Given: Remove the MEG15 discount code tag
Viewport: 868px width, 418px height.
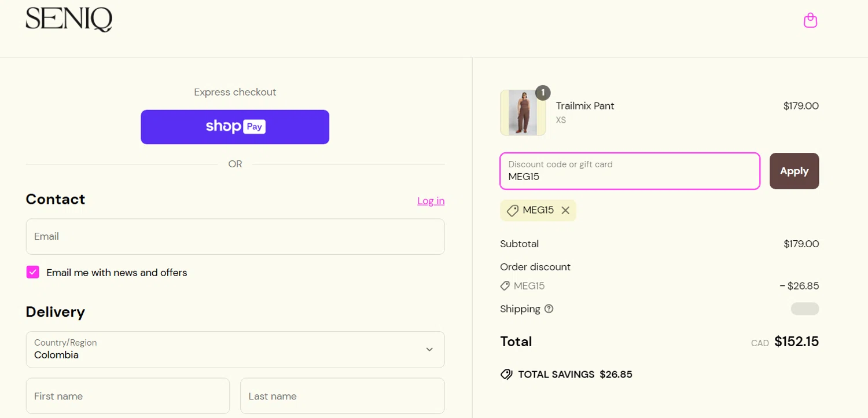Looking at the screenshot, I should click(565, 210).
